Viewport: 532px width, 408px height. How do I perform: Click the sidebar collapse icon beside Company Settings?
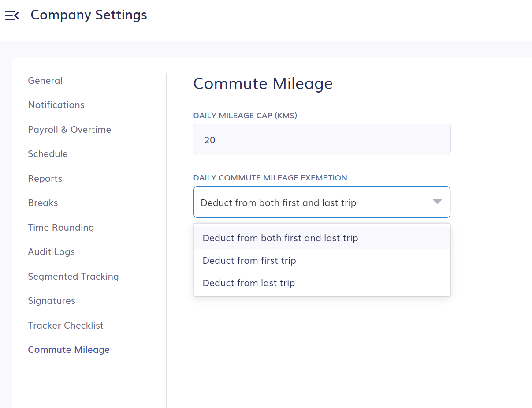pos(12,15)
